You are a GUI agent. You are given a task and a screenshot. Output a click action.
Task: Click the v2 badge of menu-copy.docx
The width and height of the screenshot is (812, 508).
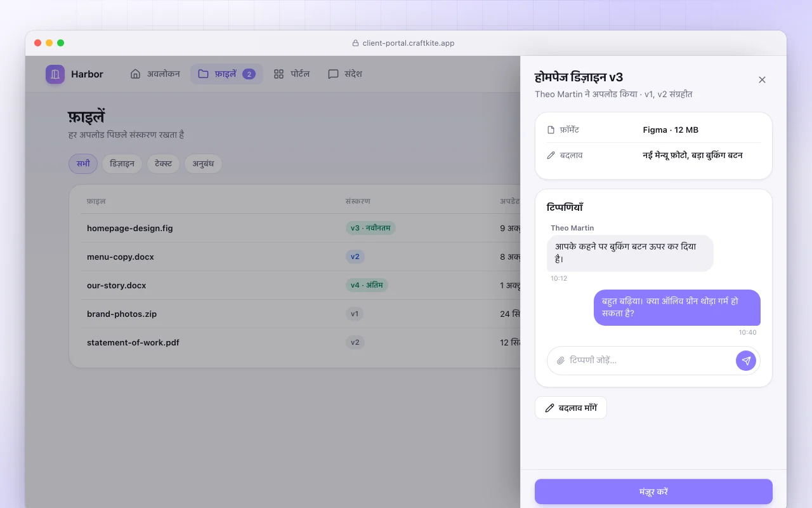(355, 257)
